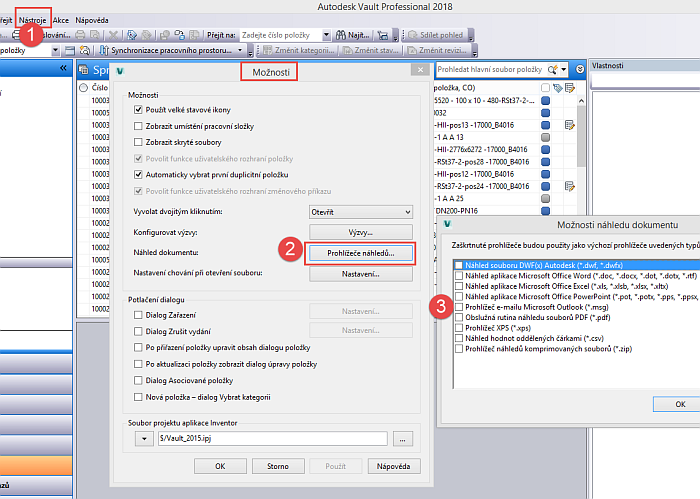Check the Dialog Asociované položky checkbox

(x=138, y=380)
